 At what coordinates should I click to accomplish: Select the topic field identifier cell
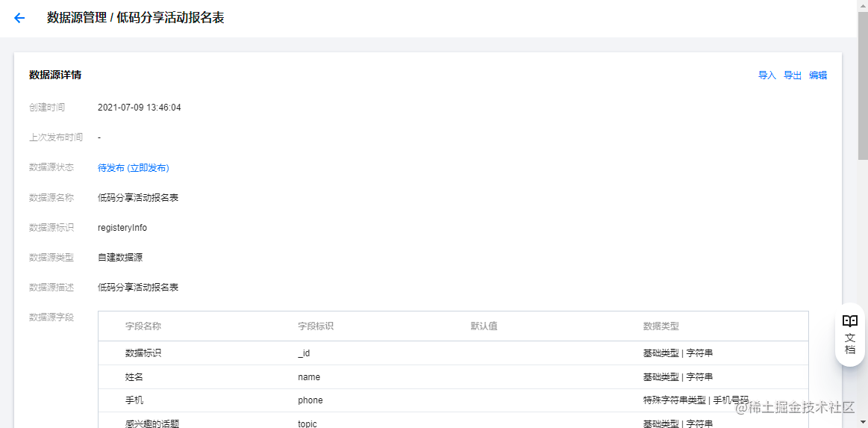pyautogui.click(x=307, y=424)
